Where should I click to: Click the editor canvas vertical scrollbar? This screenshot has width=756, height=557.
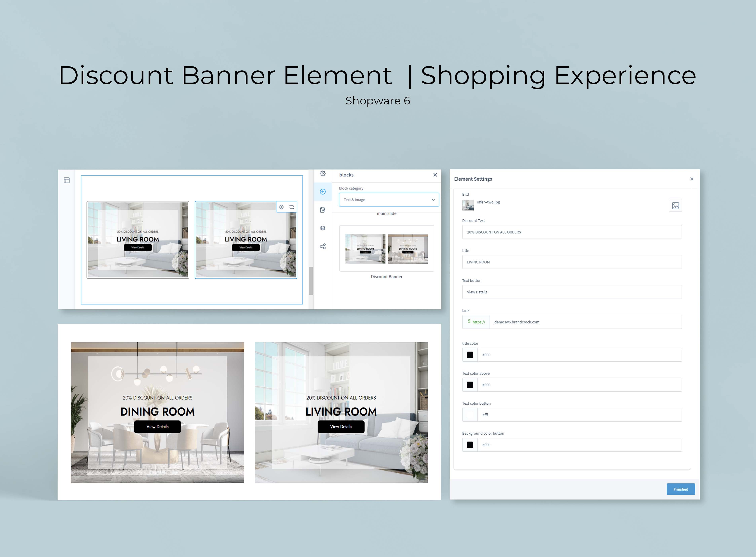click(311, 281)
